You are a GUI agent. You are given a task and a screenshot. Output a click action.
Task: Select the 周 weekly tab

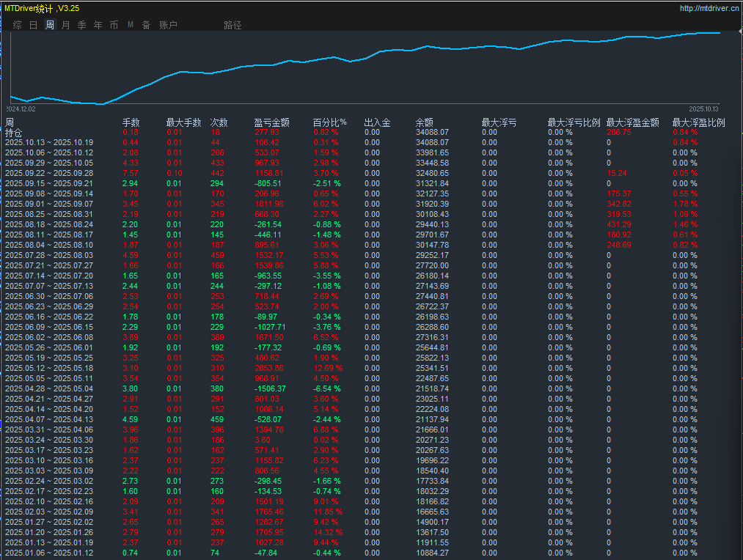(50, 25)
